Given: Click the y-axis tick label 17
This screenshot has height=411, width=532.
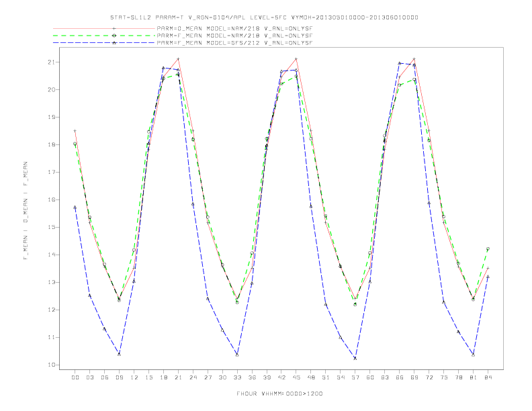Looking at the screenshot, I should point(51,173).
